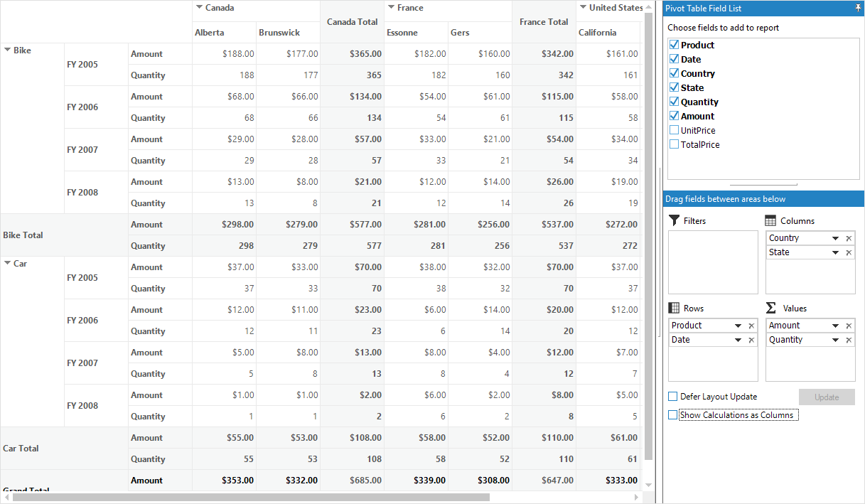Select the Canada Total column header
865x504 pixels.
[x=352, y=22]
